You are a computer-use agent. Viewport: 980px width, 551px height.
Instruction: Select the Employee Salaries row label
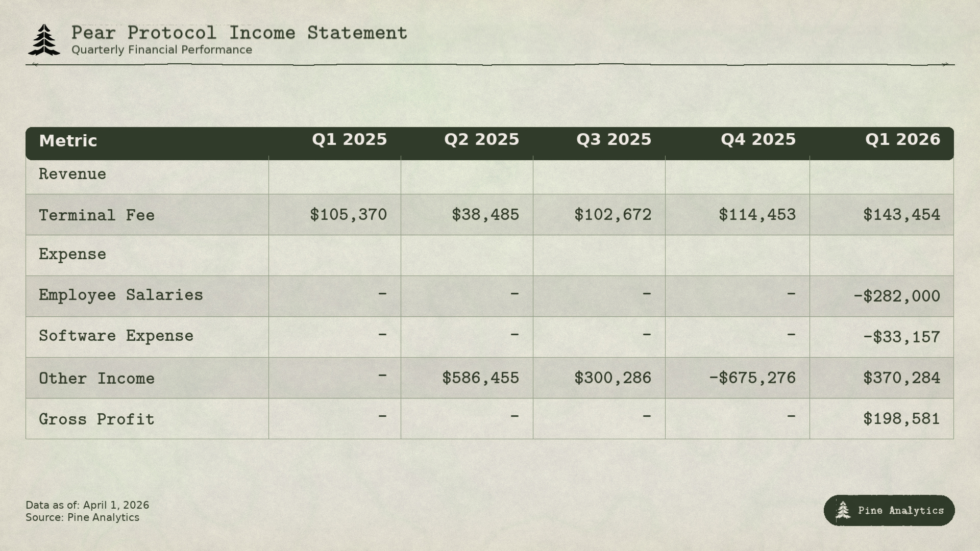121,295
